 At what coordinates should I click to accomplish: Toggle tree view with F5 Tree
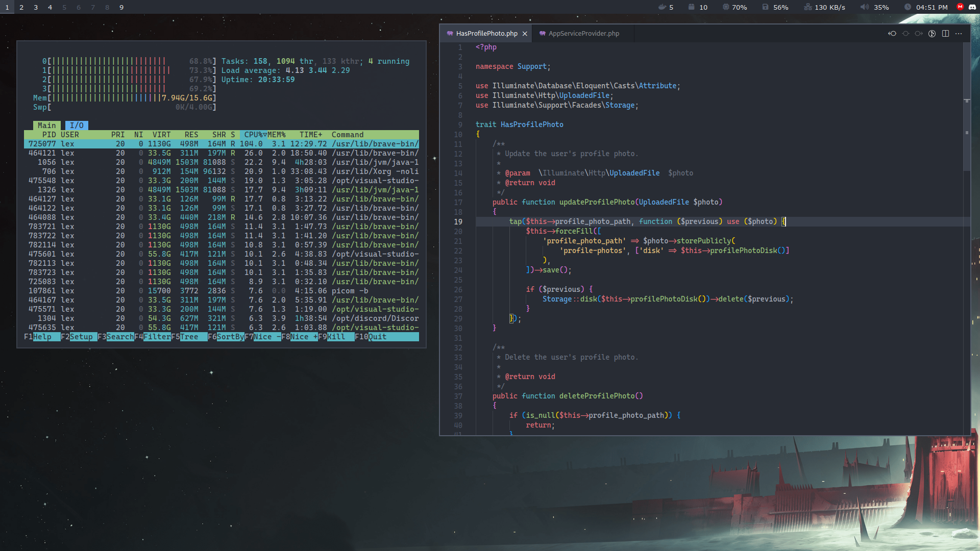tap(189, 337)
